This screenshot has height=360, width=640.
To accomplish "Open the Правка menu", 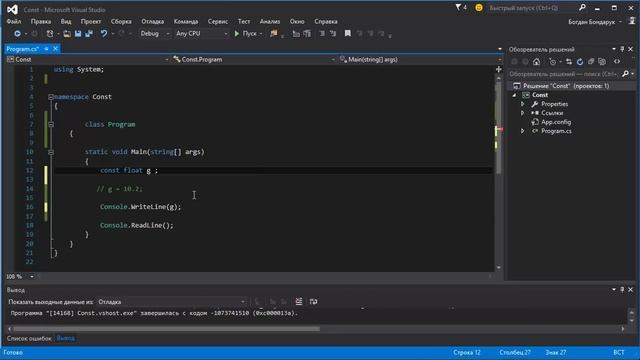I will tap(41, 21).
